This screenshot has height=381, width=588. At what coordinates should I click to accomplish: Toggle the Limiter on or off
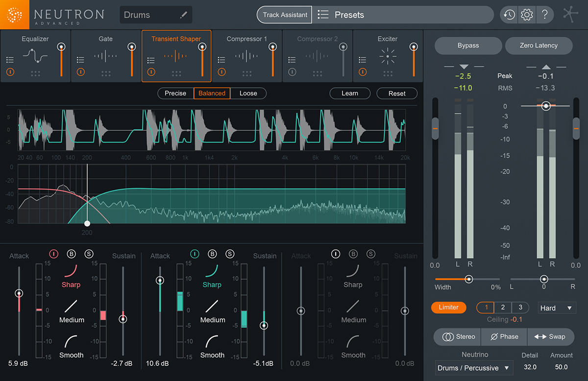click(449, 308)
